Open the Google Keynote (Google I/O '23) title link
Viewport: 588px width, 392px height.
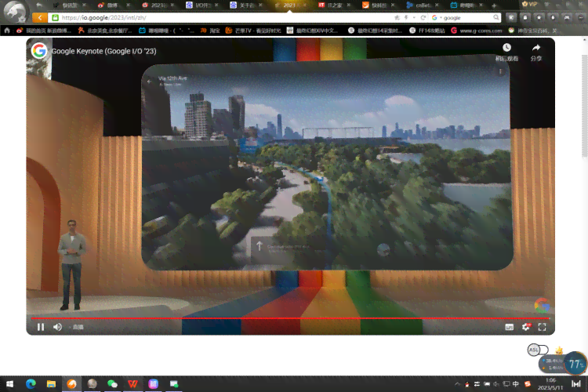point(103,51)
